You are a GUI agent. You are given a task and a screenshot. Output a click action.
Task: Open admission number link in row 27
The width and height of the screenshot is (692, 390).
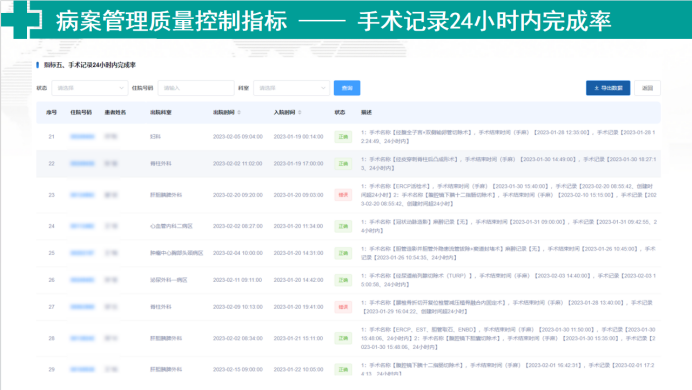click(x=82, y=307)
